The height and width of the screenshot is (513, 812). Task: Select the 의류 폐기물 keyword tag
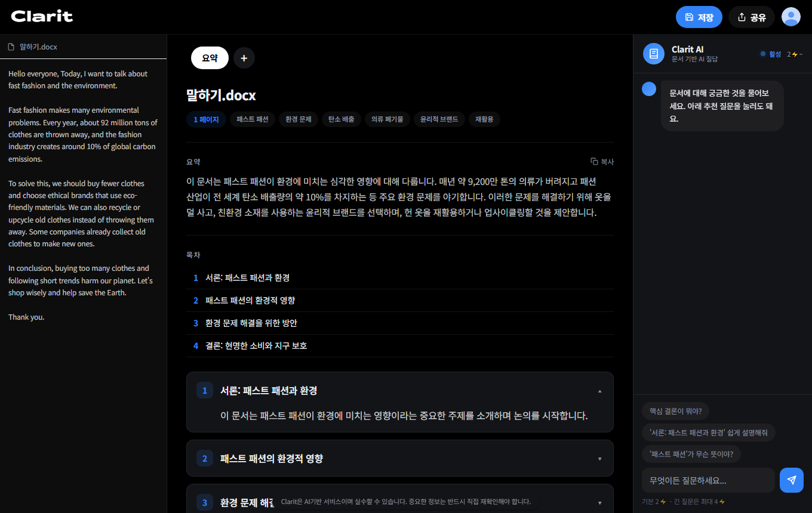click(x=387, y=119)
